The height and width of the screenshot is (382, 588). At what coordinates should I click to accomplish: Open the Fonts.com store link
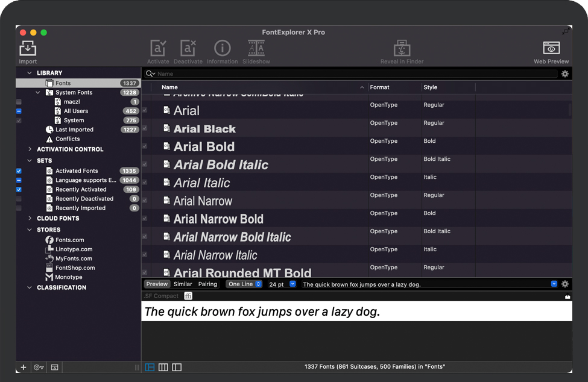(69, 240)
